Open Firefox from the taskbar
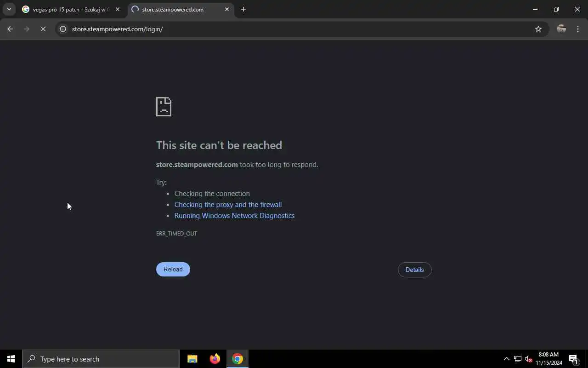 pos(215,359)
